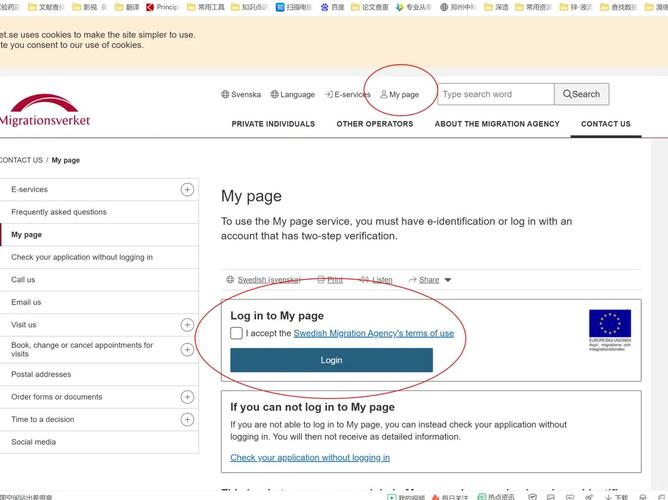Expand the Visit us sidebar section
The height and width of the screenshot is (500, 668).
point(187,324)
